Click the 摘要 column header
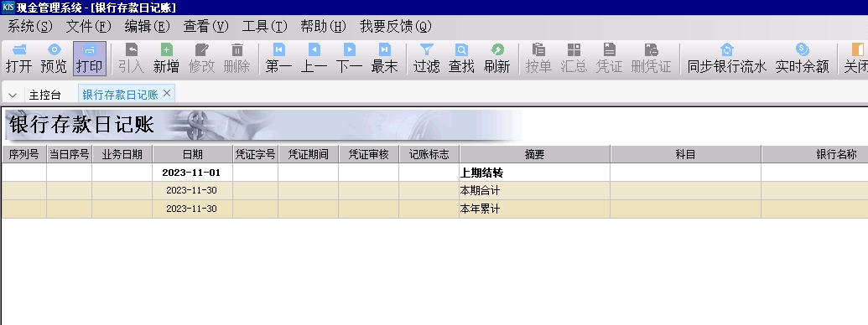 coord(535,154)
